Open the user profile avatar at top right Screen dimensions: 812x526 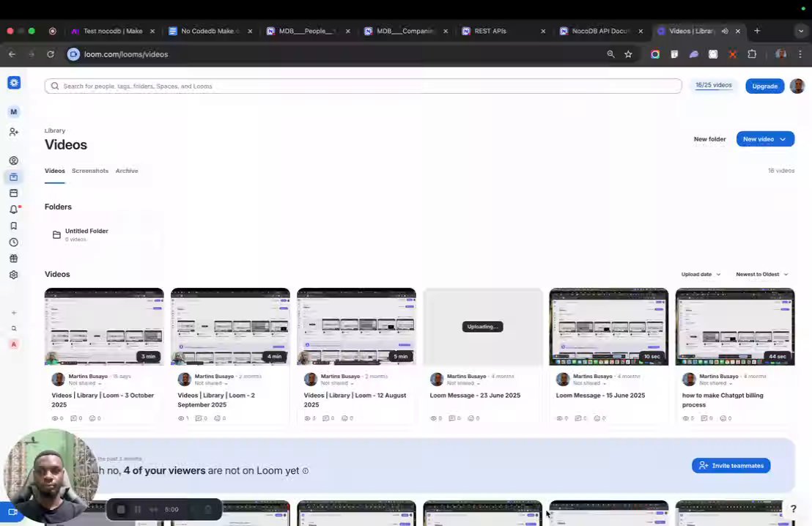pyautogui.click(x=797, y=86)
